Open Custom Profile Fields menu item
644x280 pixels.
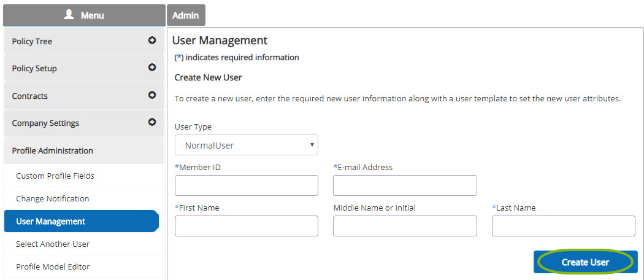pyautogui.click(x=55, y=176)
